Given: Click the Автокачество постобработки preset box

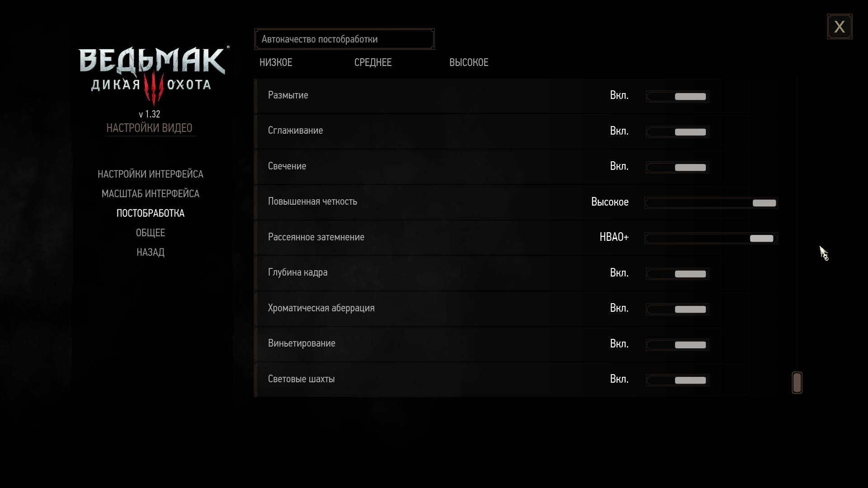Looking at the screenshot, I should pyautogui.click(x=344, y=39).
